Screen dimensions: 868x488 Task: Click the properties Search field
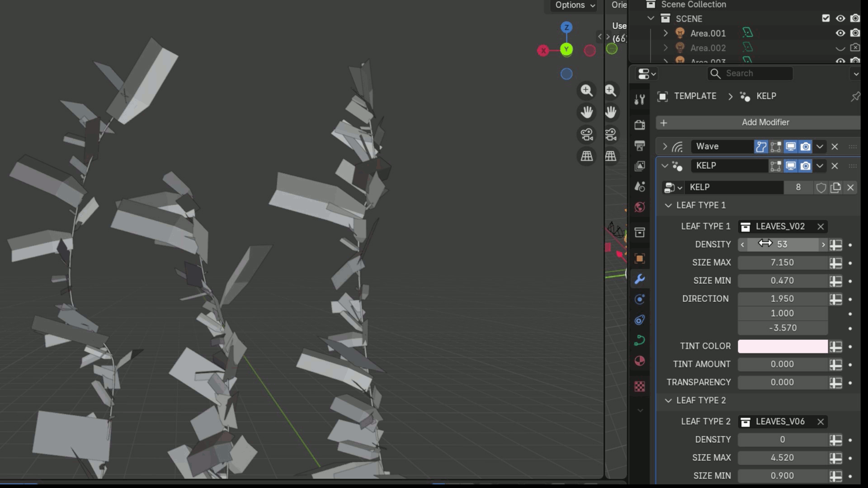pos(750,73)
